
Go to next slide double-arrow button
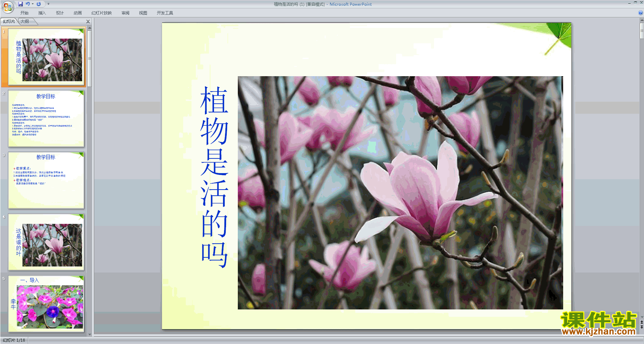[x=642, y=327]
